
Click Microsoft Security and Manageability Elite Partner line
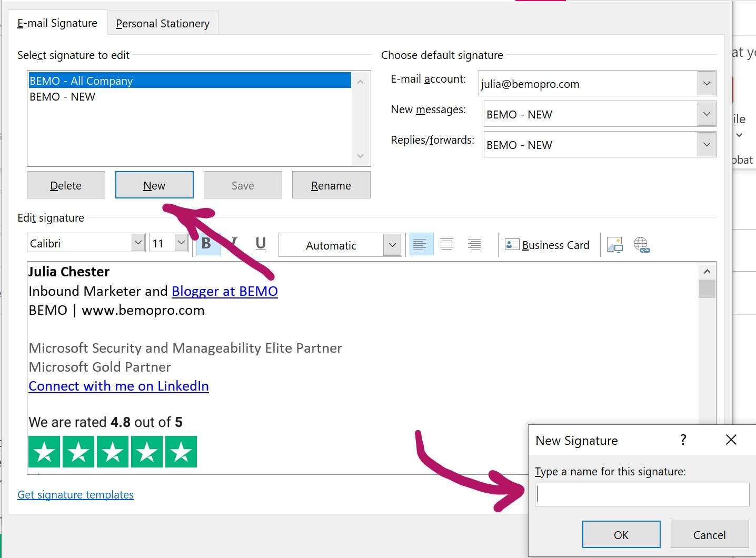coord(185,348)
